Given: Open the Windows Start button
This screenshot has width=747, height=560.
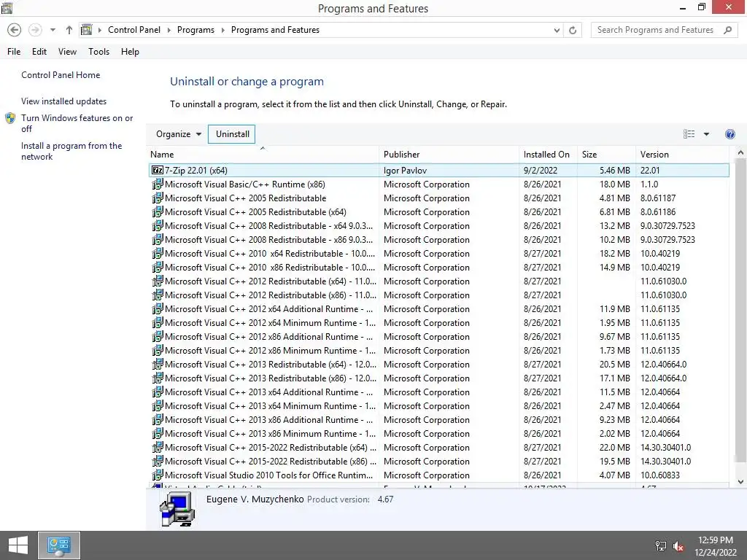Looking at the screenshot, I should point(18,545).
